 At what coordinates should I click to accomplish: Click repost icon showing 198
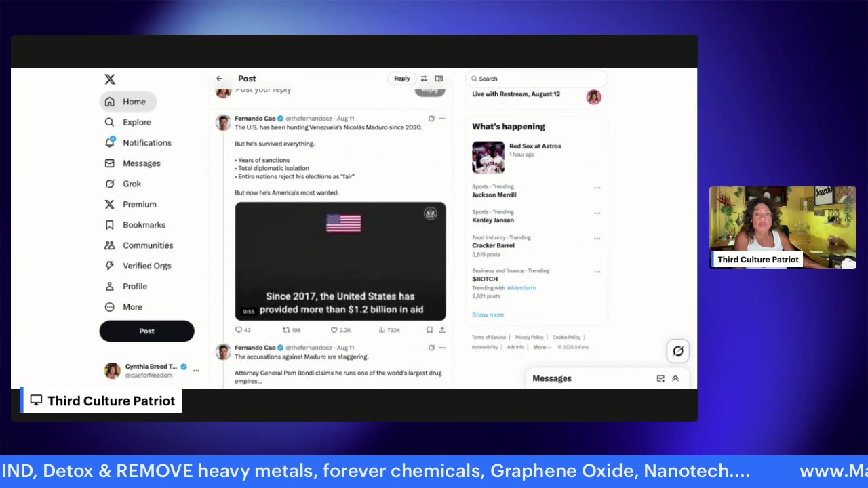click(x=286, y=330)
